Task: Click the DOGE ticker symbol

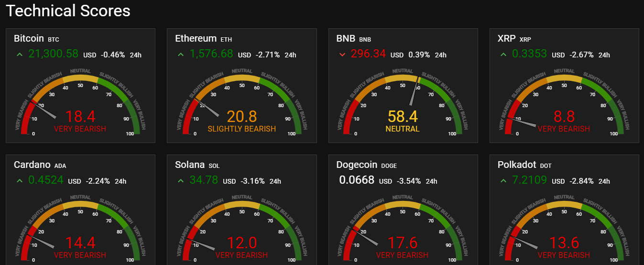Action: [389, 166]
